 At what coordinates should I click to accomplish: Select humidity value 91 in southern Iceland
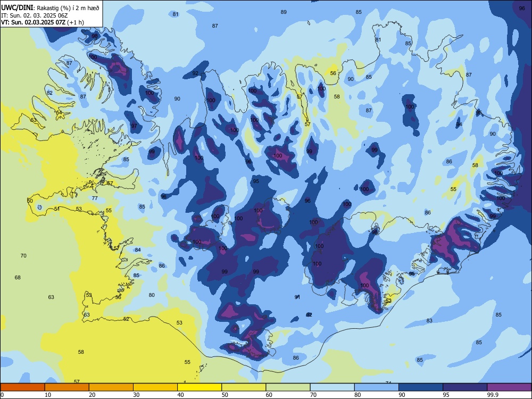(x=297, y=297)
